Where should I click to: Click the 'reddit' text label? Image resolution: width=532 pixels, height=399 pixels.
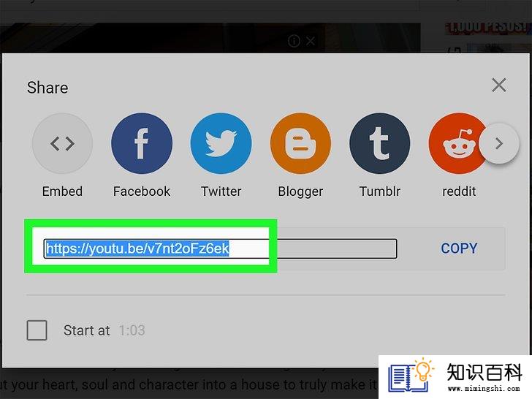[459, 191]
